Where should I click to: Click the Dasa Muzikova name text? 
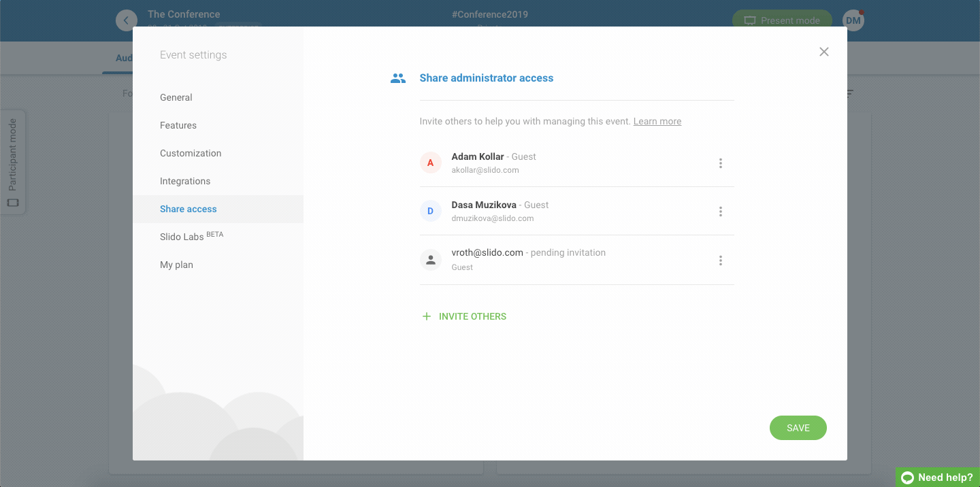[x=483, y=205]
